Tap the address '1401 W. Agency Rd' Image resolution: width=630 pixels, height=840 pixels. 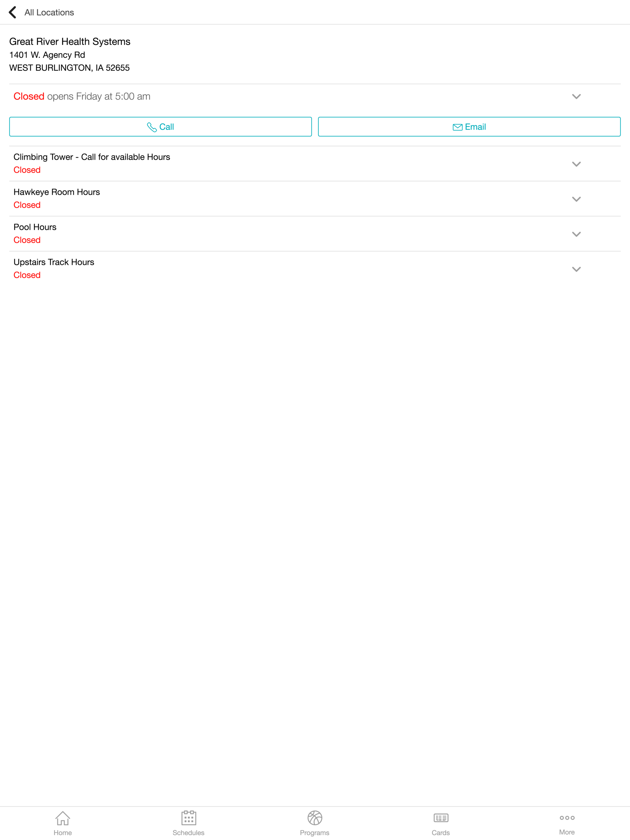47,55
